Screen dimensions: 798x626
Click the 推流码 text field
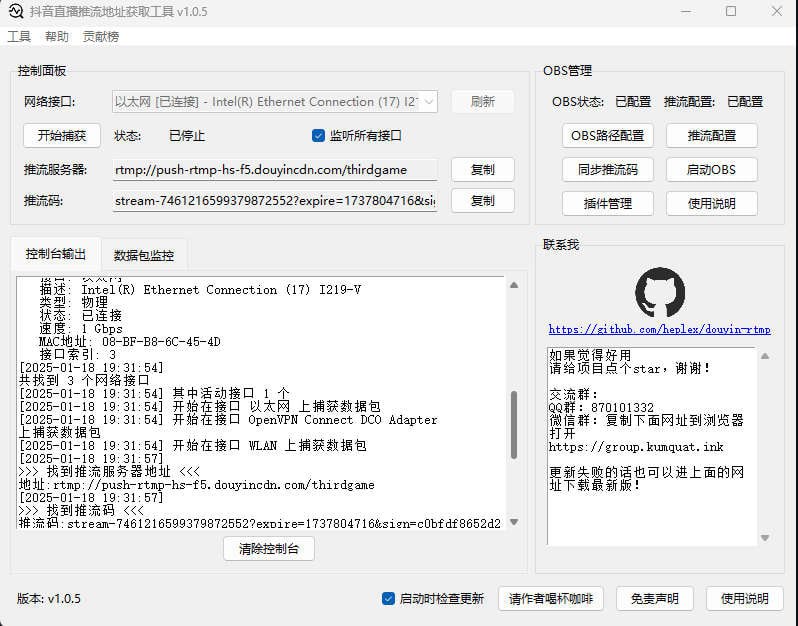[x=275, y=201]
